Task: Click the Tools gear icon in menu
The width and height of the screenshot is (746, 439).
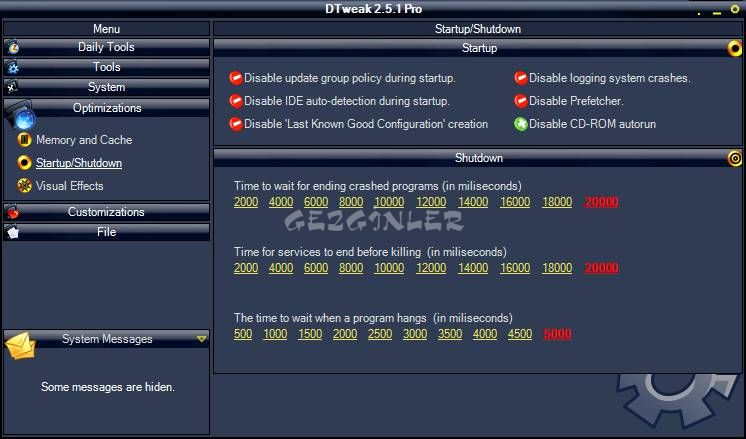Action: coord(13,68)
